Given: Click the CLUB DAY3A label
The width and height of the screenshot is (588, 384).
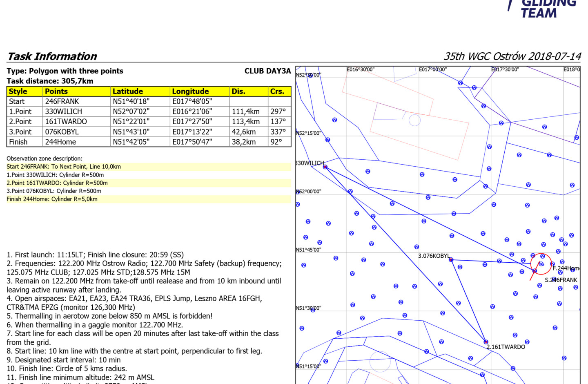Looking at the screenshot, I should tap(267, 71).
